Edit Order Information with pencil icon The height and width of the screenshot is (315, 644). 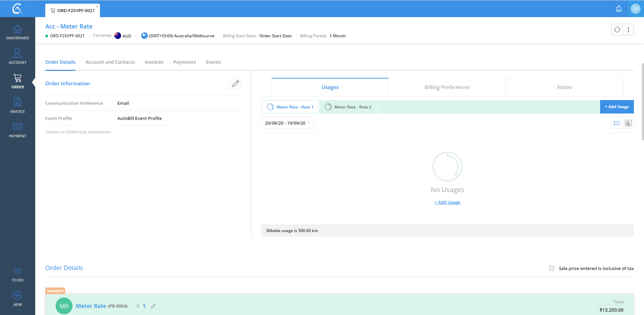(235, 84)
